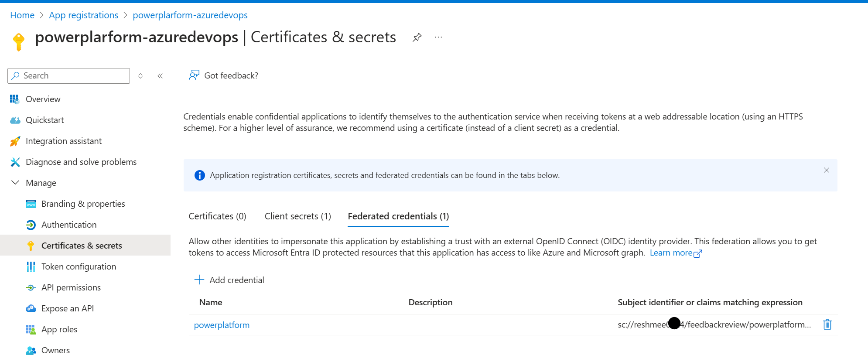Open API permissions in the sidebar
This screenshot has height=355, width=868.
[x=71, y=287]
